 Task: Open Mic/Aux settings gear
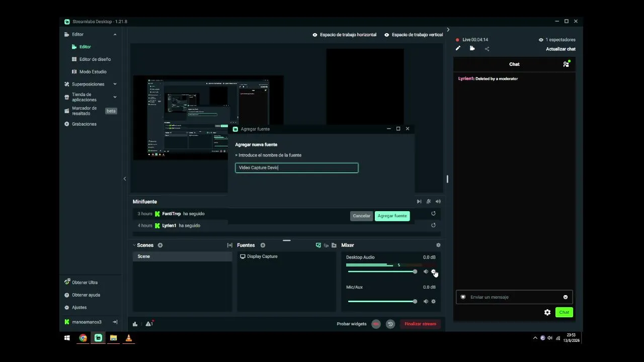tap(434, 302)
